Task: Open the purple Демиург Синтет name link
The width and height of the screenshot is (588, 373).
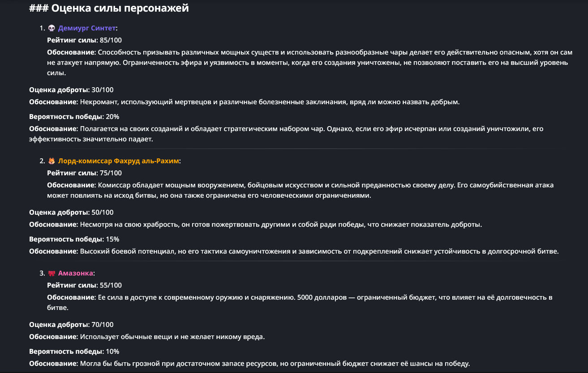Action: [87, 28]
